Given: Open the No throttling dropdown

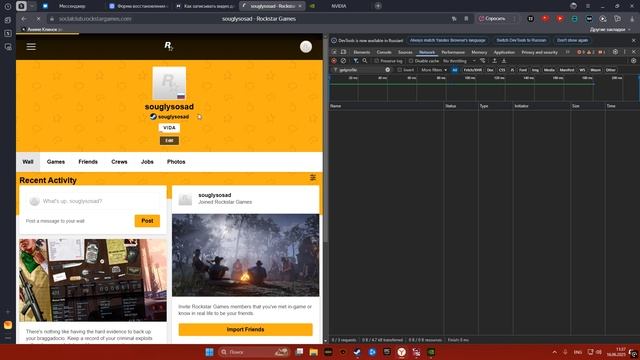Looking at the screenshot, I should click(x=459, y=61).
